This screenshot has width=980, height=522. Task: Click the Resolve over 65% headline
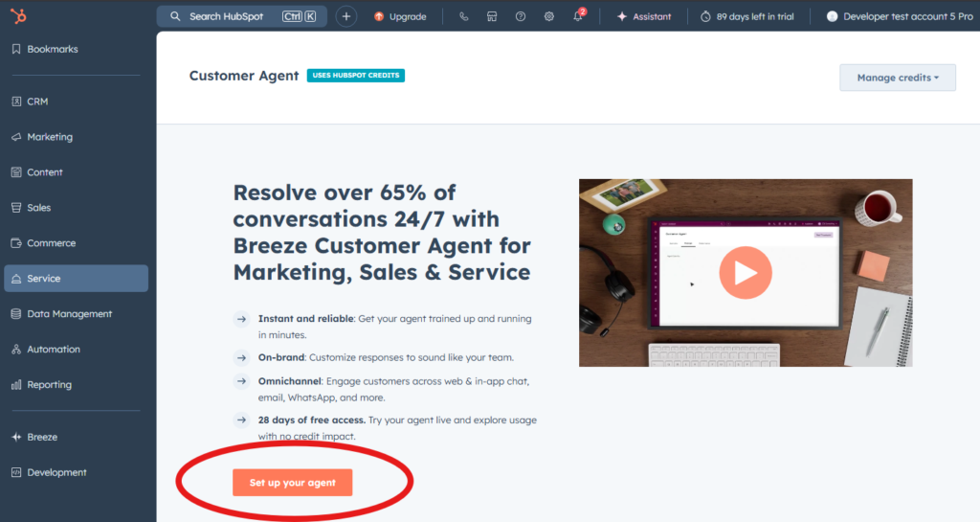click(382, 232)
